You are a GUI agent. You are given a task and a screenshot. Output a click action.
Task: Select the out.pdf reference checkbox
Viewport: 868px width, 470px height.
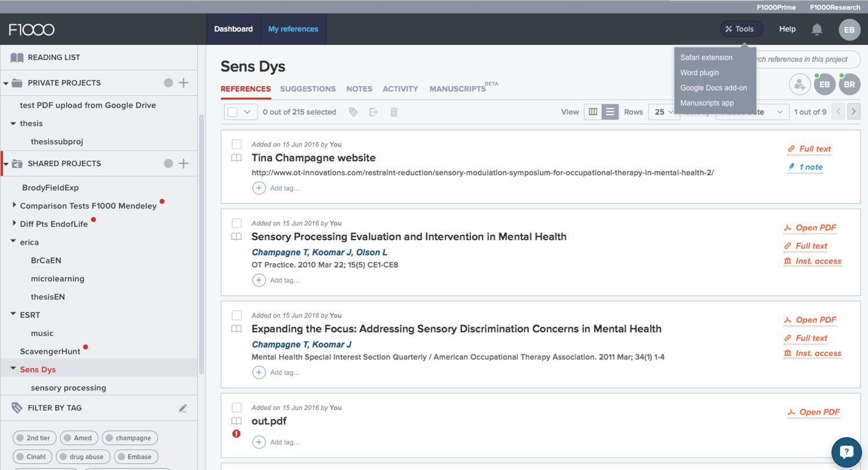(237, 408)
